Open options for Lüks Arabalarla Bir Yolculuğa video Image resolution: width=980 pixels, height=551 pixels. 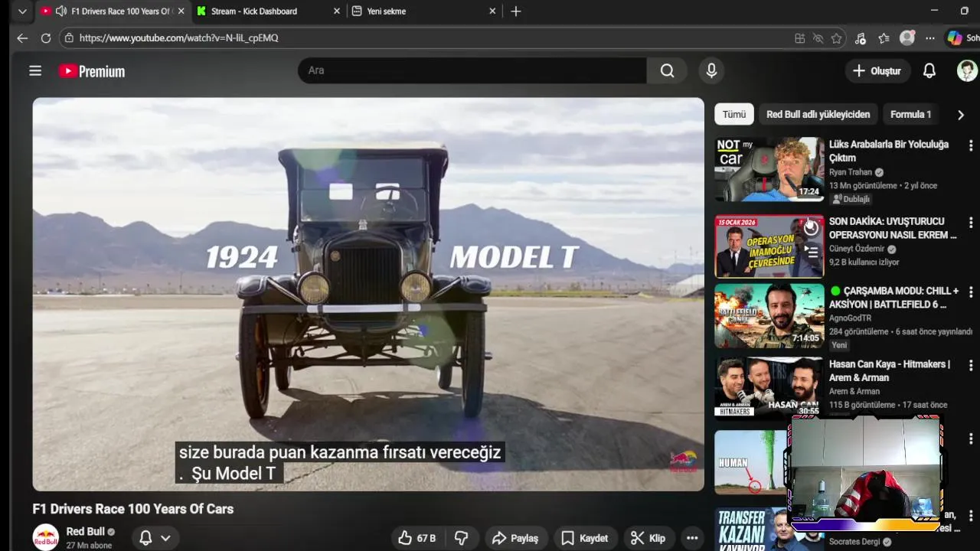click(x=971, y=145)
